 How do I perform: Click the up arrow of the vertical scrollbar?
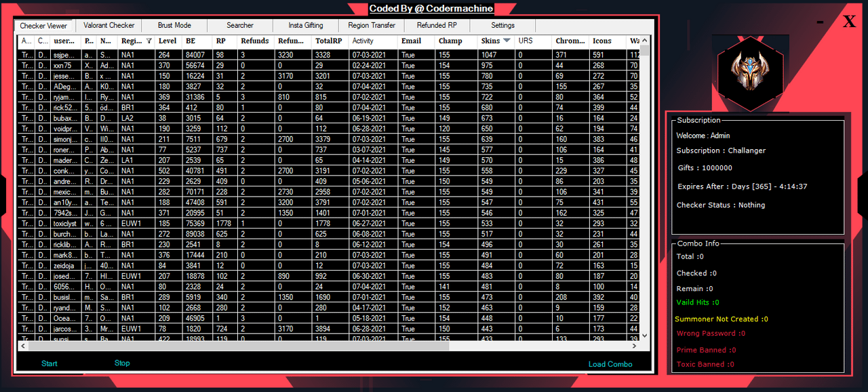point(644,40)
